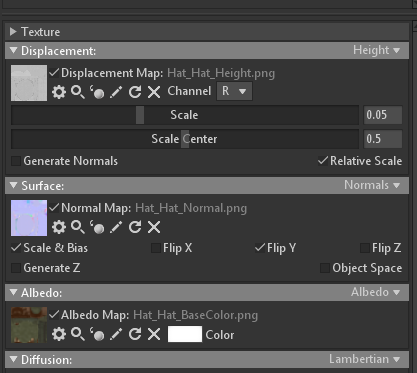417x373 pixels.
Task: Enable Flip X checkbox
Action: pos(156,248)
